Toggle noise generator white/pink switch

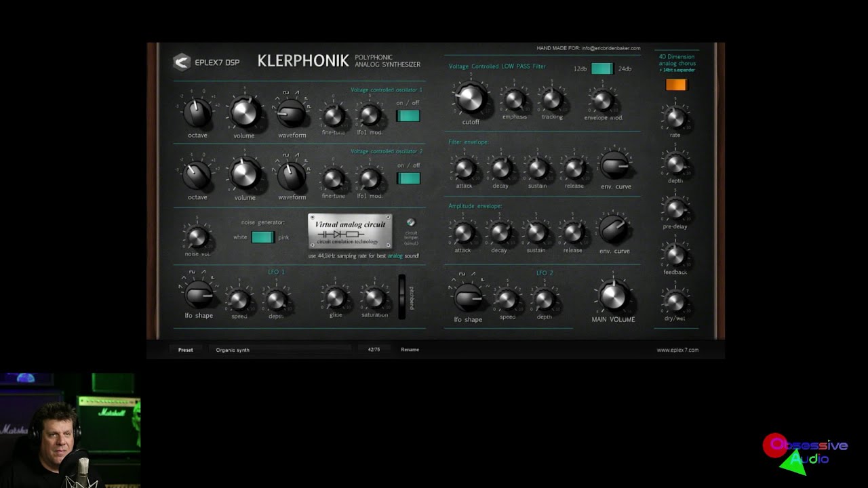click(x=262, y=237)
